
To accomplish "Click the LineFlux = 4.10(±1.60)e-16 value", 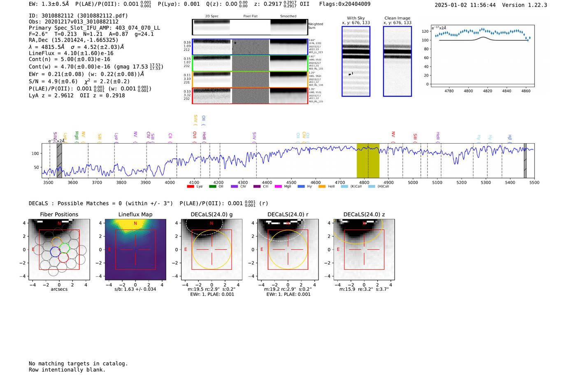I will [x=71, y=53].
